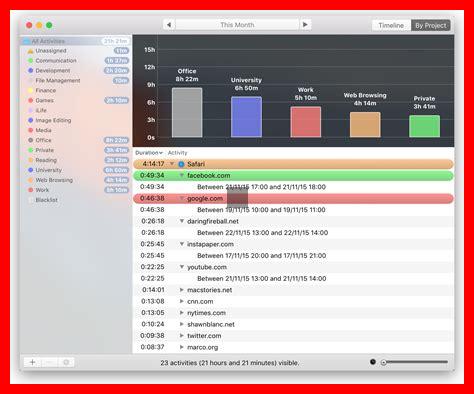Collapse the instapaper.com entry
474x394 pixels.
coord(182,244)
